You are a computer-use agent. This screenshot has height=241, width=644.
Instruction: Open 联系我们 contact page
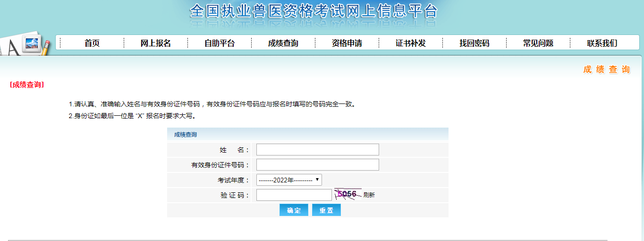point(602,43)
